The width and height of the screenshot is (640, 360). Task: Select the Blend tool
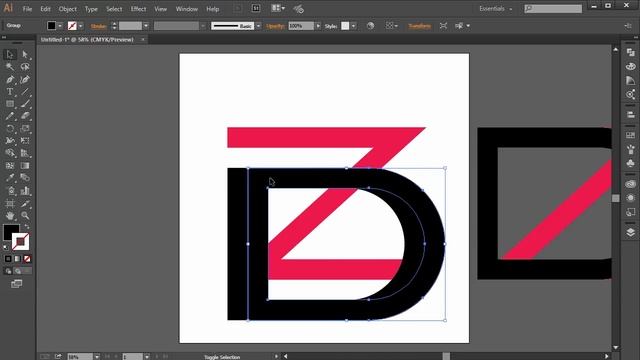tap(25, 178)
